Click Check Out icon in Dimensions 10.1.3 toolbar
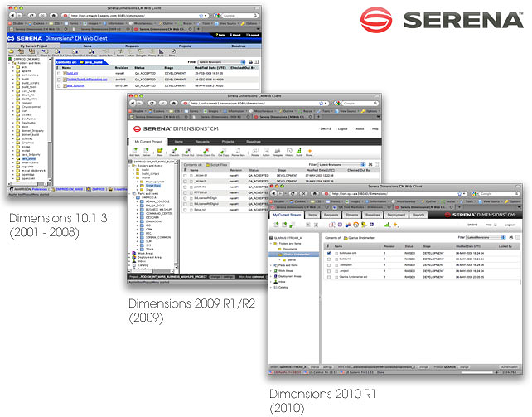The height and width of the screenshot is (417, 532). click(58, 51)
